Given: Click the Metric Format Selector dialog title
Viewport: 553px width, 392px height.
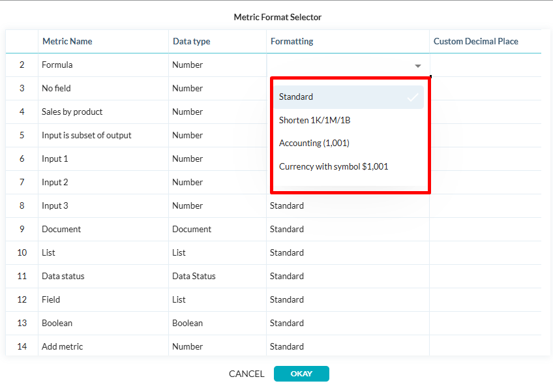Looking at the screenshot, I should coord(278,18).
